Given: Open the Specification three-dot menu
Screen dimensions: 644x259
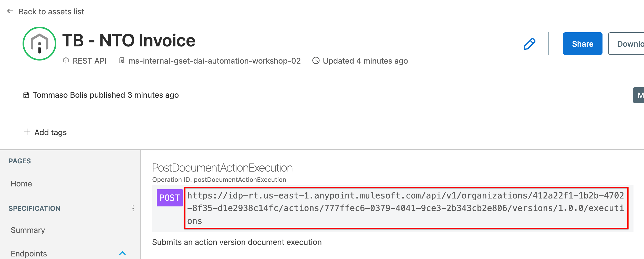Looking at the screenshot, I should [133, 208].
